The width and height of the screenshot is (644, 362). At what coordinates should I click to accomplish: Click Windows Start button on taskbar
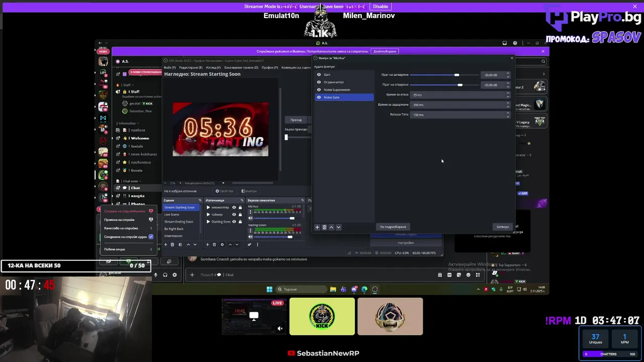pos(269,289)
